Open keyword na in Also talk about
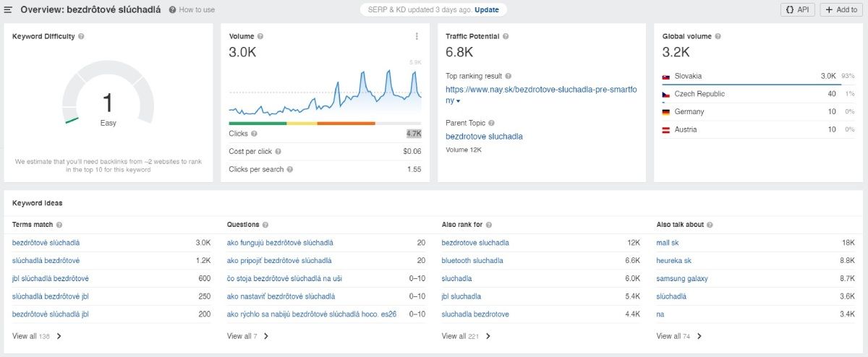The width and height of the screenshot is (868, 357). coord(660,314)
